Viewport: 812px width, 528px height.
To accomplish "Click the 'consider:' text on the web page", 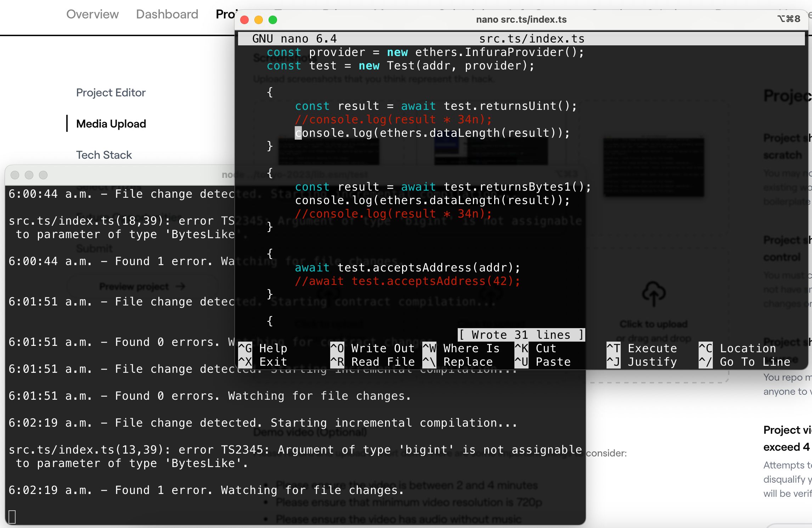I will [x=606, y=453].
